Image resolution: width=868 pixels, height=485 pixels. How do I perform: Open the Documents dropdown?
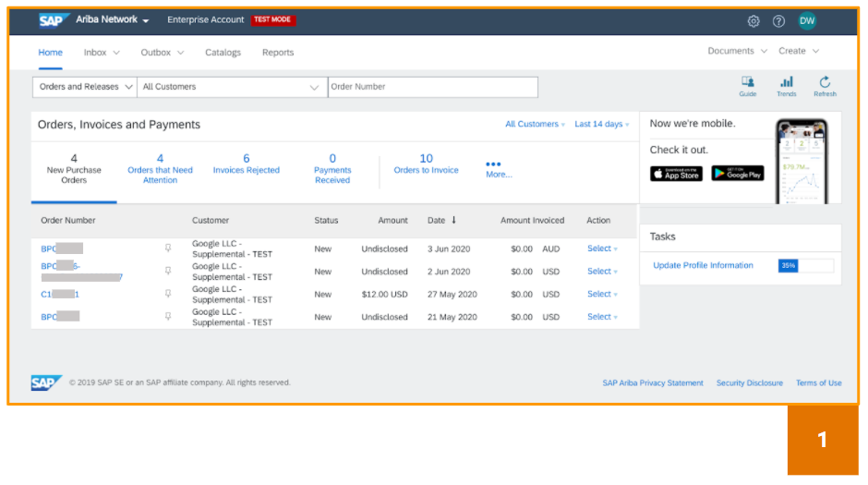738,51
